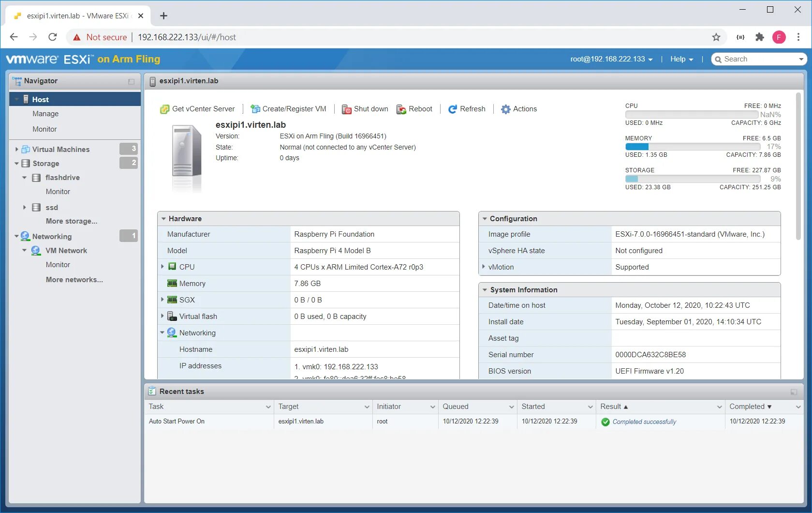Open the Chrome profile avatar

click(779, 37)
